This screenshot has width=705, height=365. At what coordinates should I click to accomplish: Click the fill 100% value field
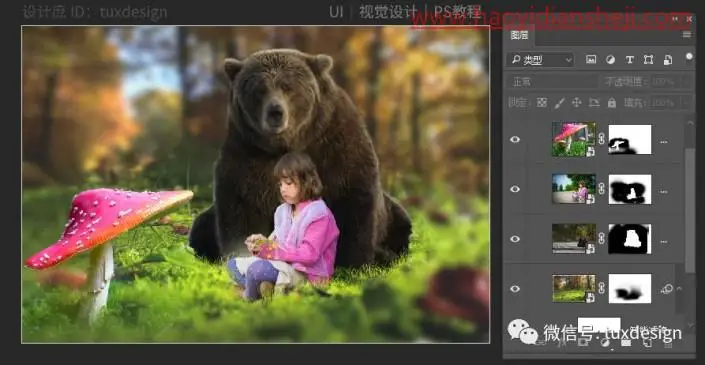(666, 103)
